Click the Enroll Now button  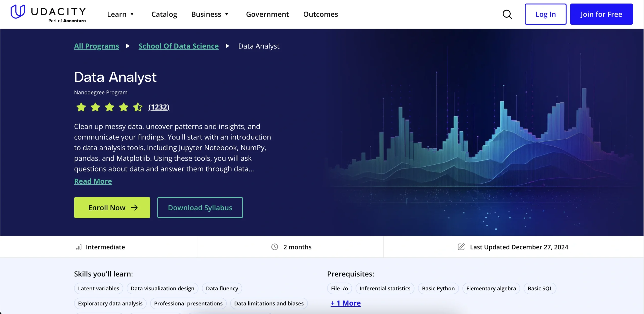[x=112, y=207]
